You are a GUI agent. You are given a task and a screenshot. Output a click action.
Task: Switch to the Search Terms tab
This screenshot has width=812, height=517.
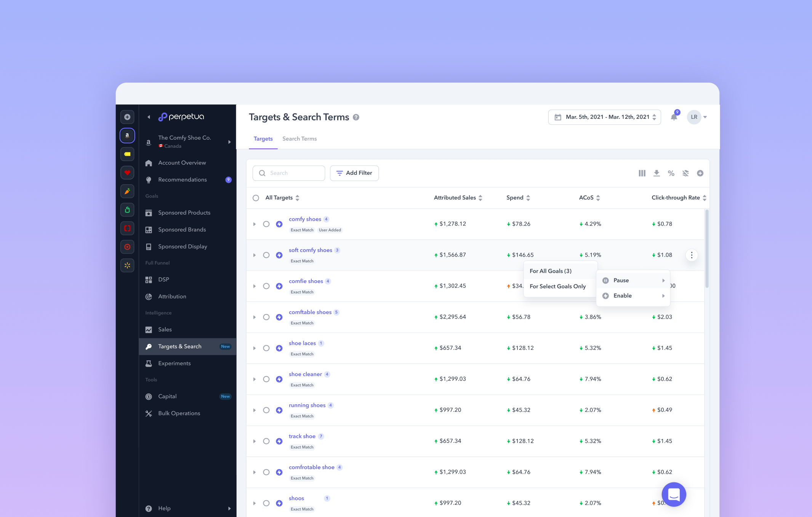tap(299, 139)
